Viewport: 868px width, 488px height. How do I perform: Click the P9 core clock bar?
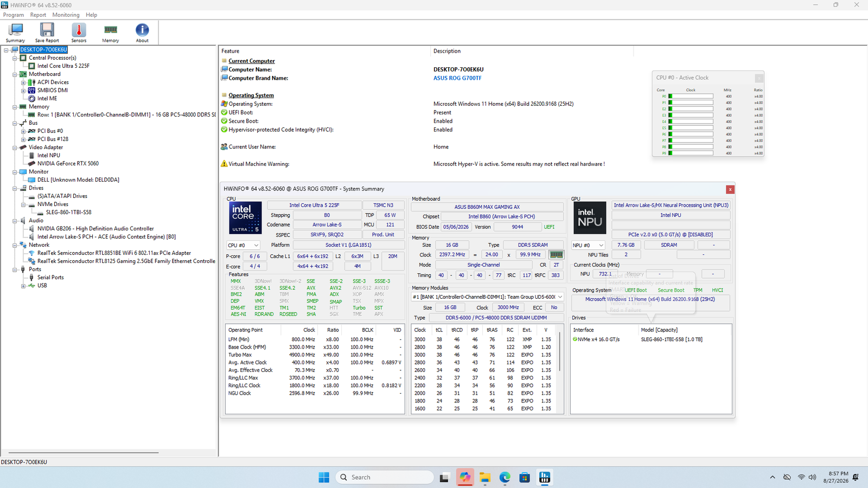[x=691, y=153]
